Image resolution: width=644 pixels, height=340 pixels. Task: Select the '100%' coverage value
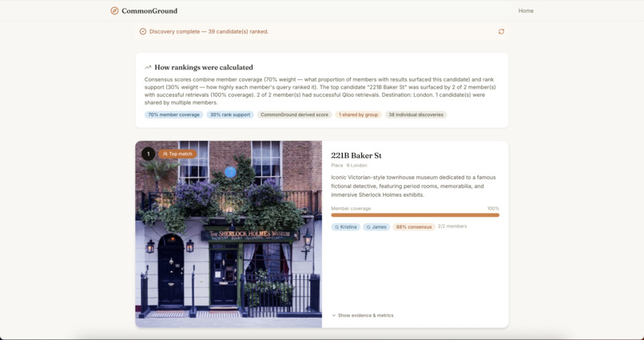click(493, 209)
